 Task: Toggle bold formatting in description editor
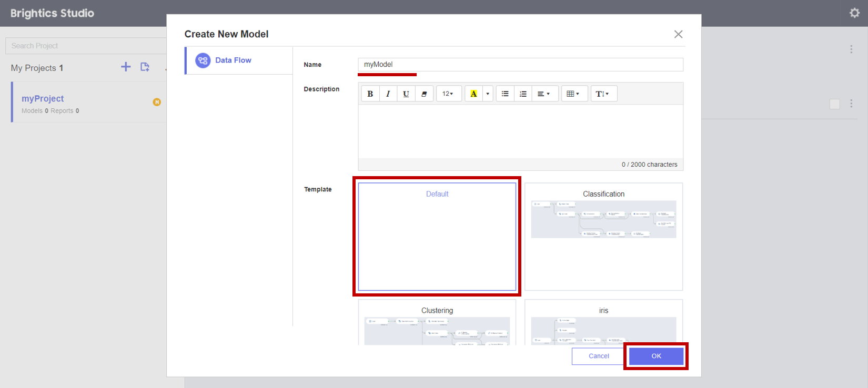pyautogui.click(x=370, y=94)
